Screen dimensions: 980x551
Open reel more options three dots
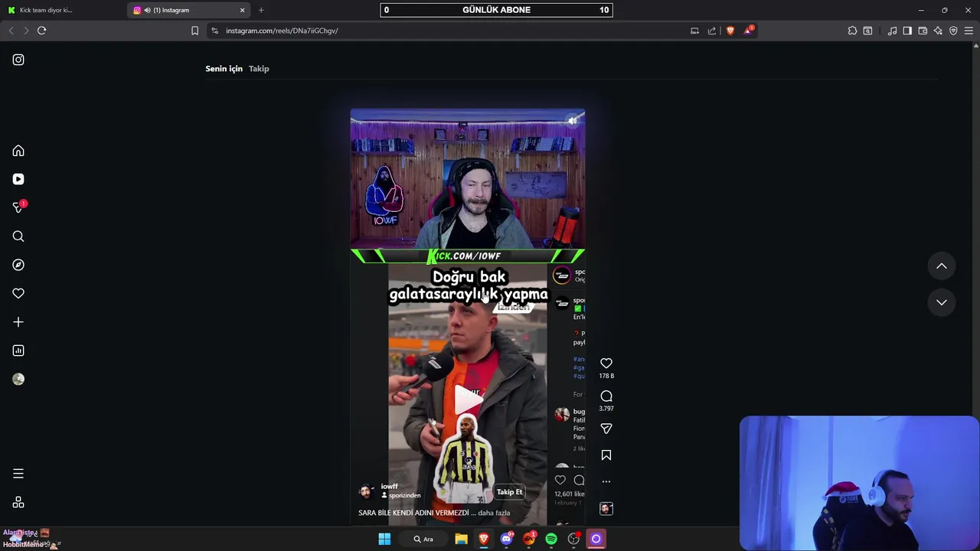point(606,481)
